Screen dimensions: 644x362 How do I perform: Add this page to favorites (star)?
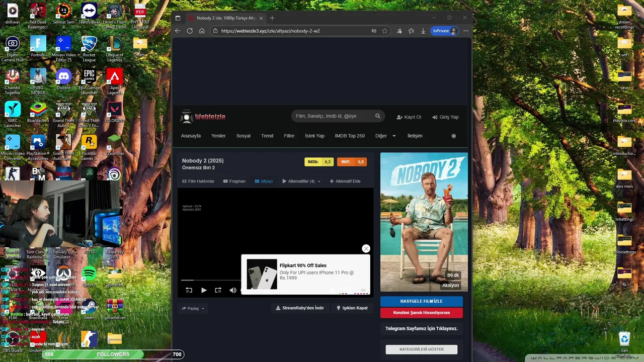pyautogui.click(x=385, y=31)
